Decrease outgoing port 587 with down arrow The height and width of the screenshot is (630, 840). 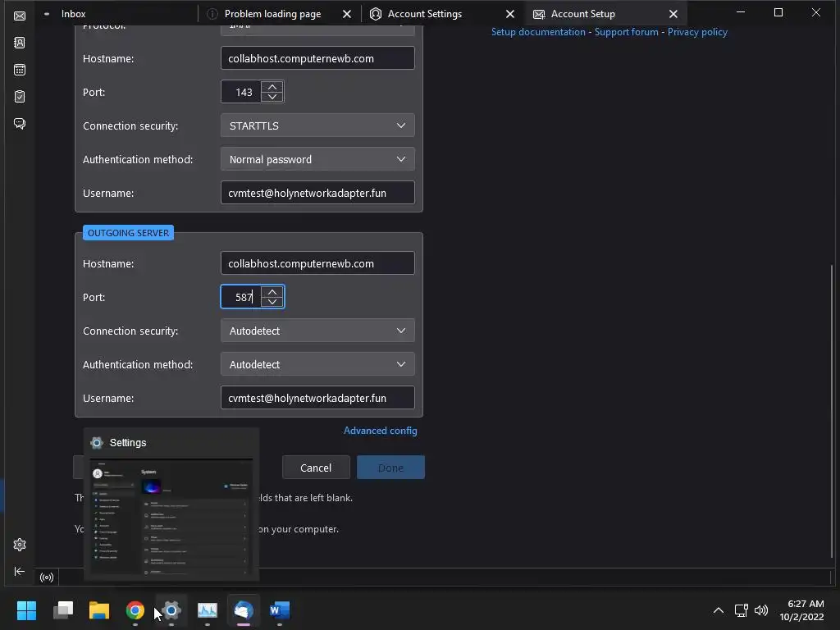(272, 302)
